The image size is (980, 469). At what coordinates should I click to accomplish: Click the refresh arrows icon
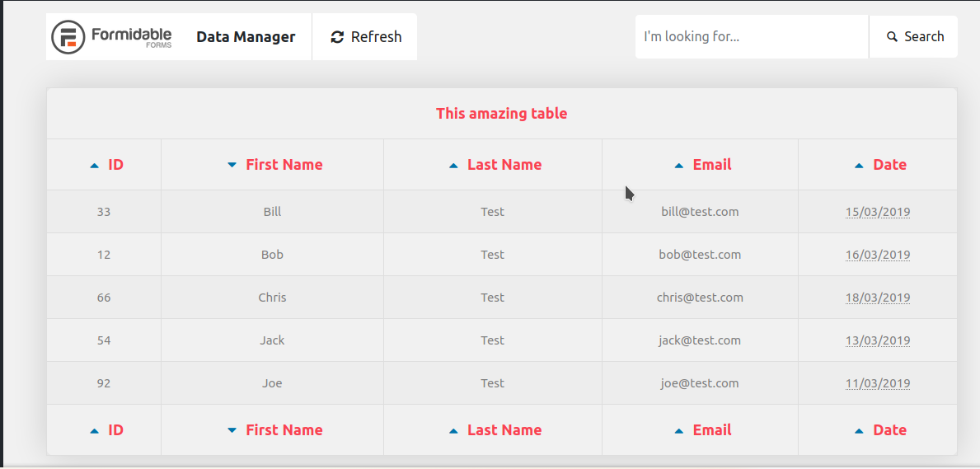coord(337,37)
